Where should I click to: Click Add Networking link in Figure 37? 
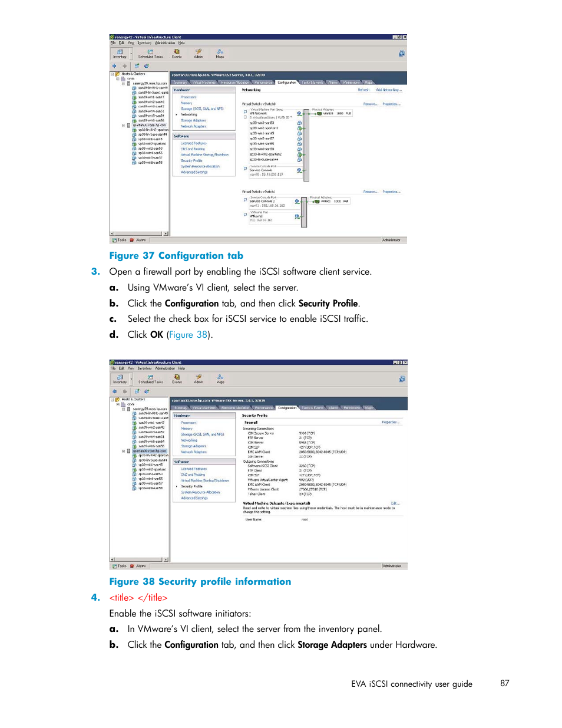pyautogui.click(x=388, y=90)
